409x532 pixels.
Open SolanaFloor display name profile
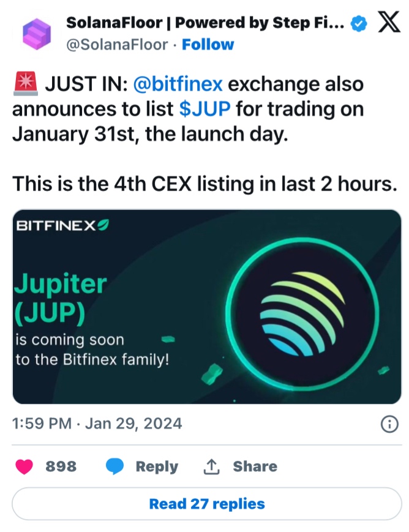[x=205, y=23]
